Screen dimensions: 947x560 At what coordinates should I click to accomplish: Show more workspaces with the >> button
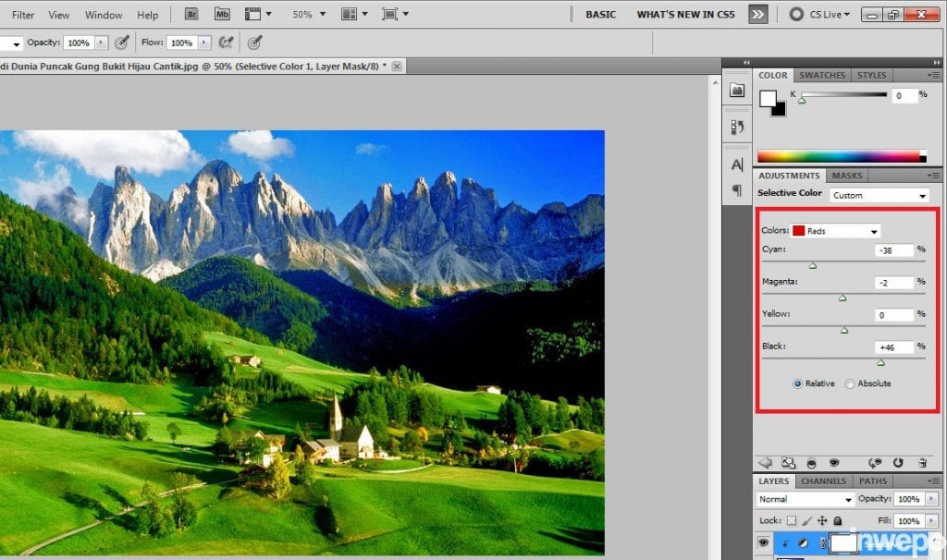(758, 14)
